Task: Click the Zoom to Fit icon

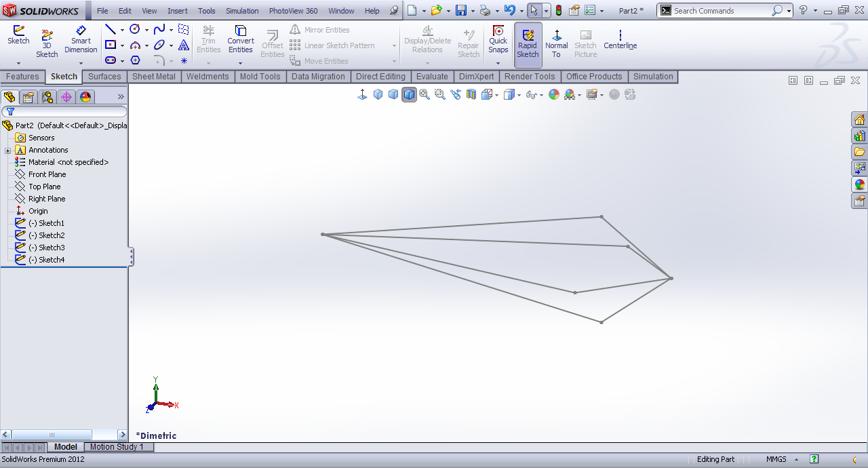Action: (x=425, y=95)
